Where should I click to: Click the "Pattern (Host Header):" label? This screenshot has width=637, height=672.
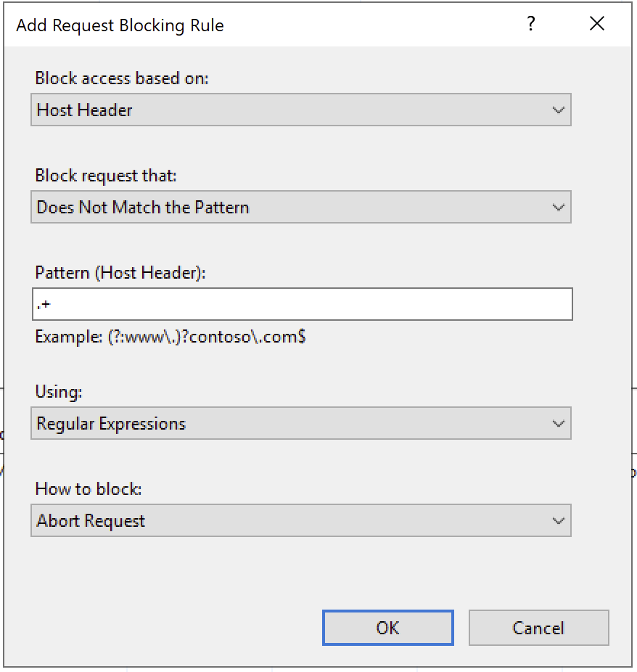click(120, 273)
